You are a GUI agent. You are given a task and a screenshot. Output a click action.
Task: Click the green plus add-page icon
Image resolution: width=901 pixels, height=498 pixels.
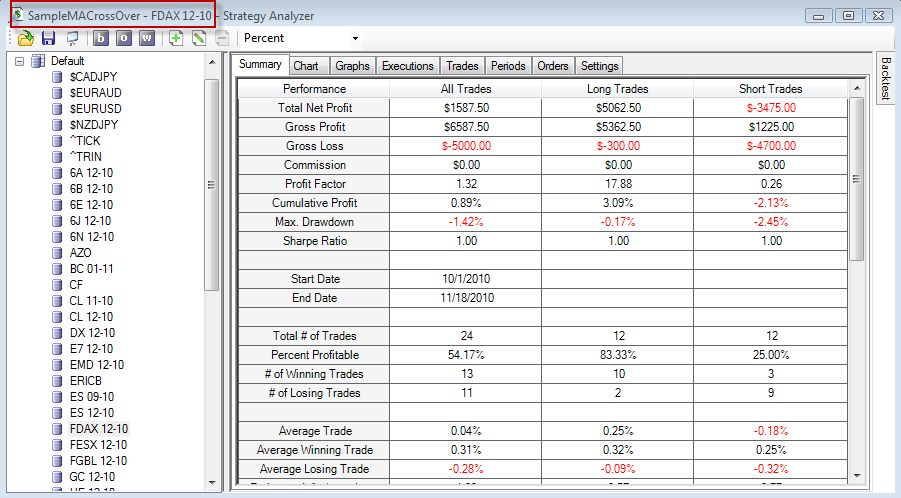point(176,38)
